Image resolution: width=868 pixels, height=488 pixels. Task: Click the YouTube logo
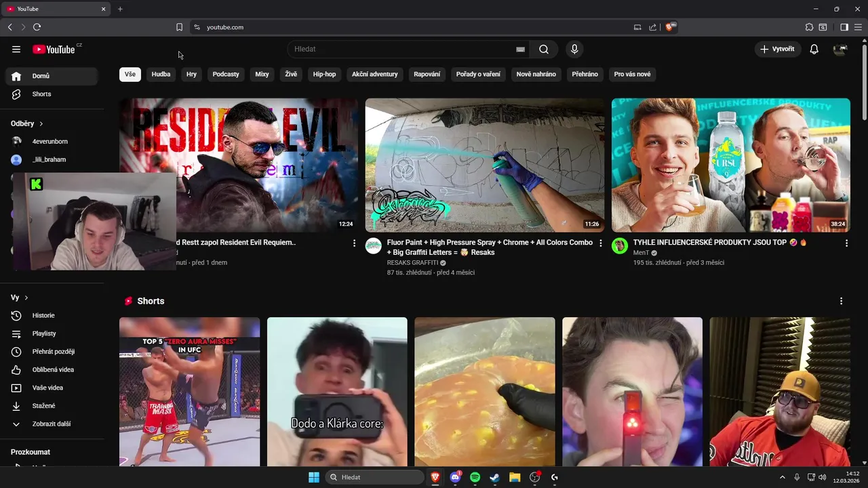[x=54, y=49]
